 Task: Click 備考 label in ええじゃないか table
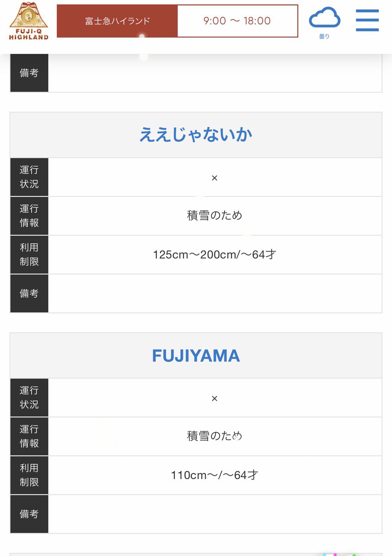29,293
